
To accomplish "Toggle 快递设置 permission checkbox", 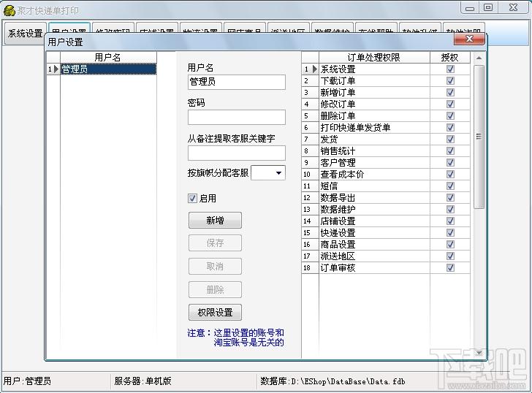I will click(450, 232).
